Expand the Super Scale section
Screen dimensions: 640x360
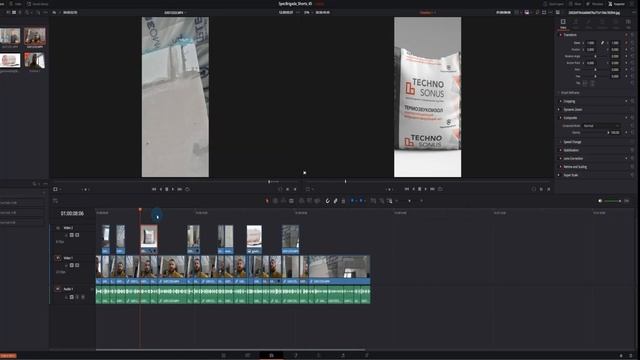[x=560, y=175]
